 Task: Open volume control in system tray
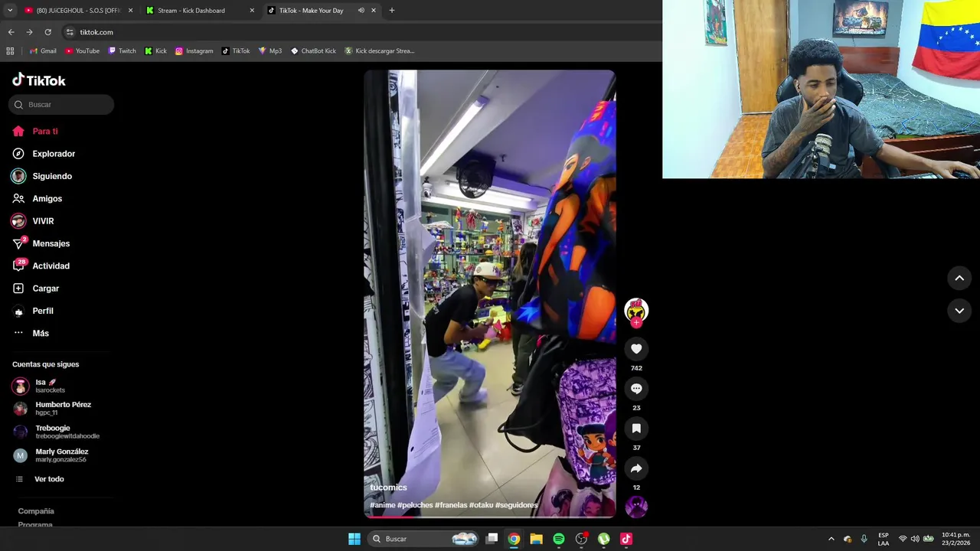(915, 539)
